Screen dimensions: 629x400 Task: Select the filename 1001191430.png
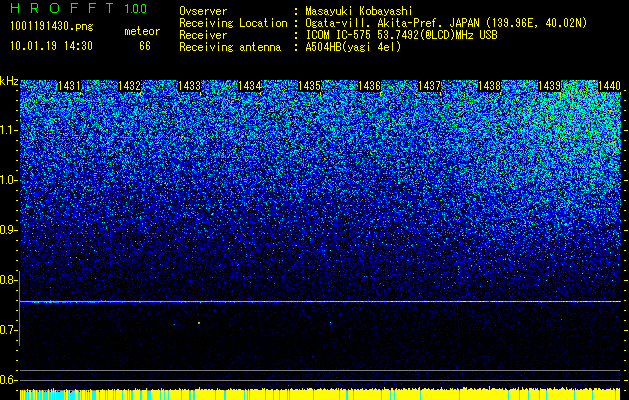pos(52,27)
